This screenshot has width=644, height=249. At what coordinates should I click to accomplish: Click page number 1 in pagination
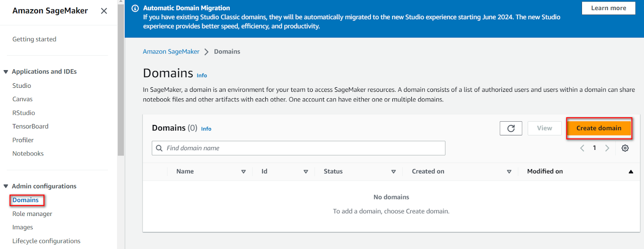pos(594,148)
